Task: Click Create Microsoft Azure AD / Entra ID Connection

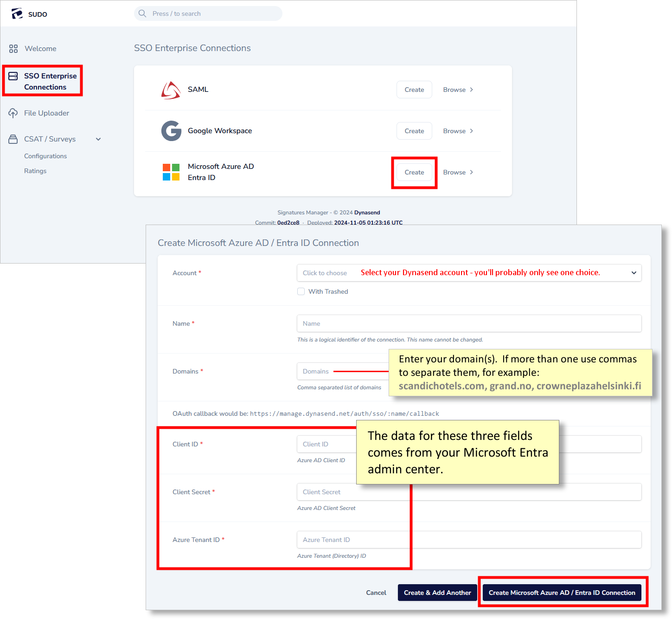Action: coord(563,593)
